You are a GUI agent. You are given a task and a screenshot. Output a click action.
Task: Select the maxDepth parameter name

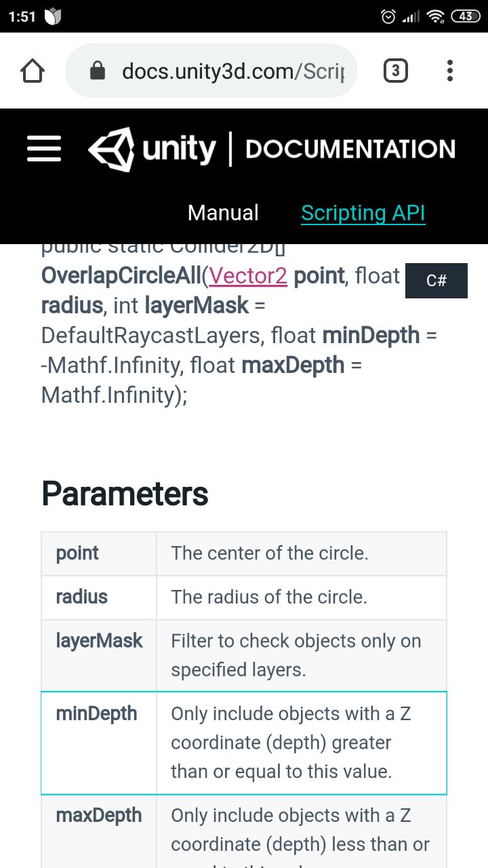coord(99,815)
